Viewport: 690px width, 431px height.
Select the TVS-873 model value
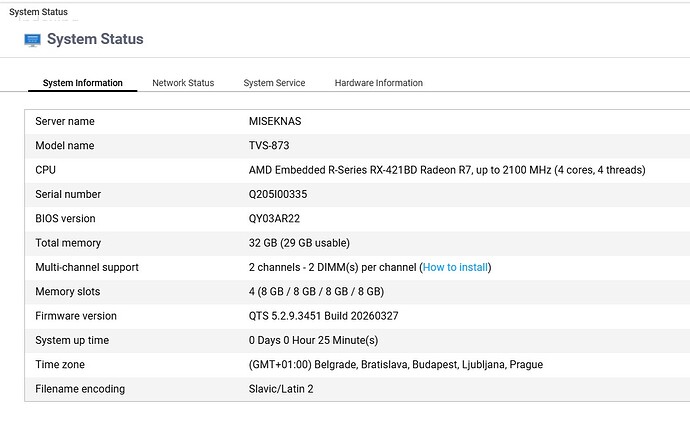tap(269, 146)
